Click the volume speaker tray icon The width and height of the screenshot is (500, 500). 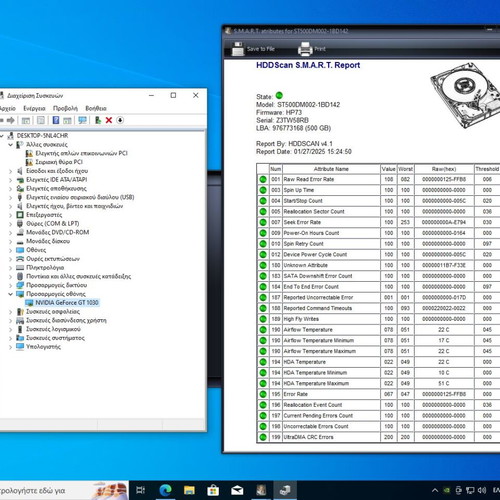pos(481,490)
